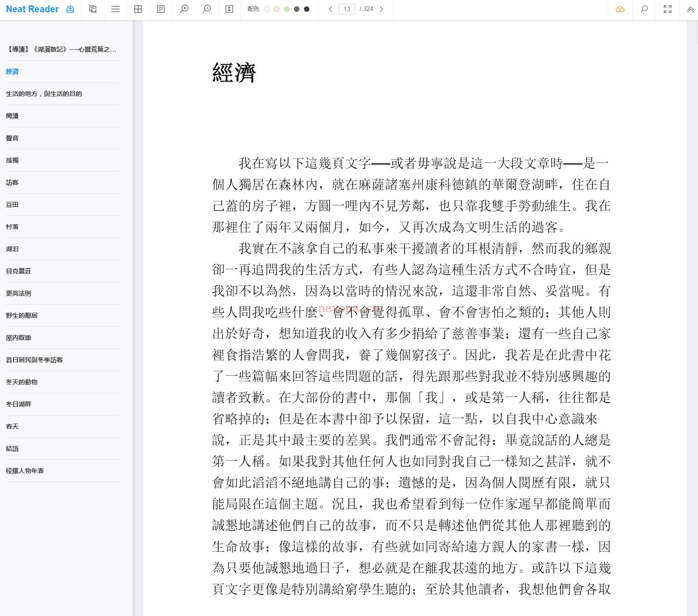Screen dimensions: 698x616
Task: Click the Neat Reader logo
Action: tap(32, 9)
